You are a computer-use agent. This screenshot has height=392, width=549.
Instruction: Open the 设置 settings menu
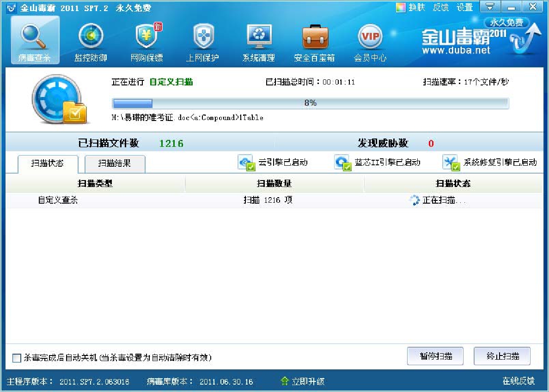[x=464, y=7]
